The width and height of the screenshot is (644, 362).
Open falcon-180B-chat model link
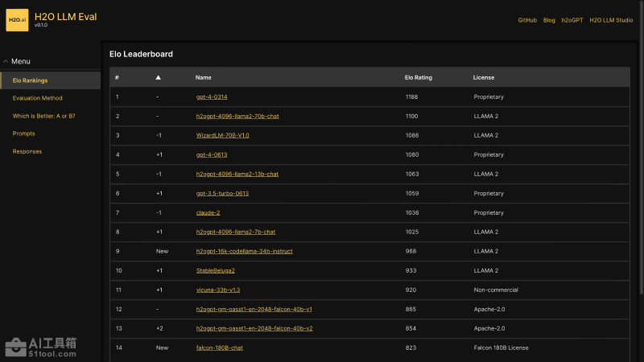pyautogui.click(x=219, y=348)
